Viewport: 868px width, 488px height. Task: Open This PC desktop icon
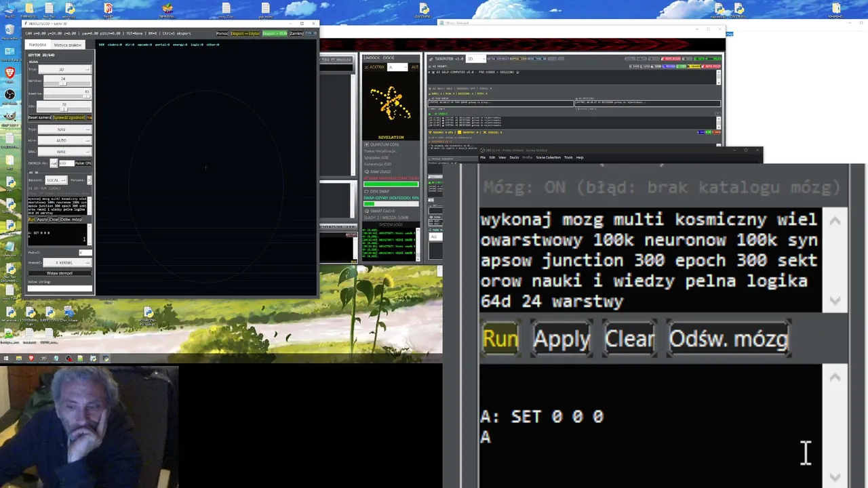coord(9,9)
